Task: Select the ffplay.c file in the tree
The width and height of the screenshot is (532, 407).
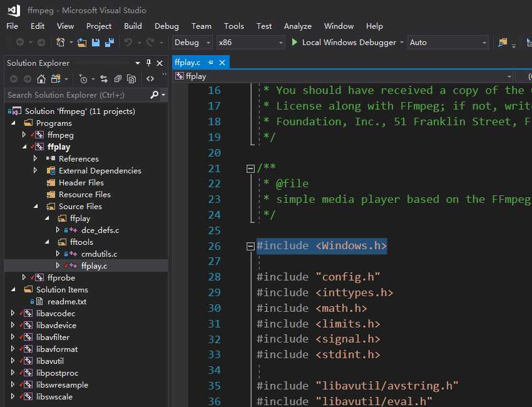Action: [95, 265]
